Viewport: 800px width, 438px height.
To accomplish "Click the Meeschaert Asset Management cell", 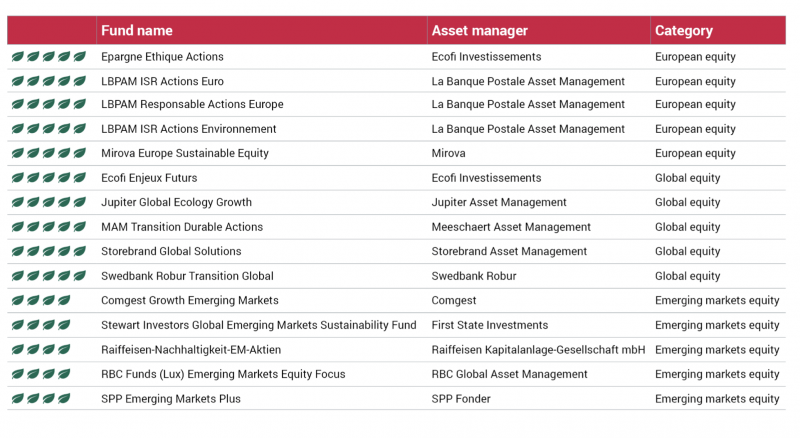I will 511,227.
